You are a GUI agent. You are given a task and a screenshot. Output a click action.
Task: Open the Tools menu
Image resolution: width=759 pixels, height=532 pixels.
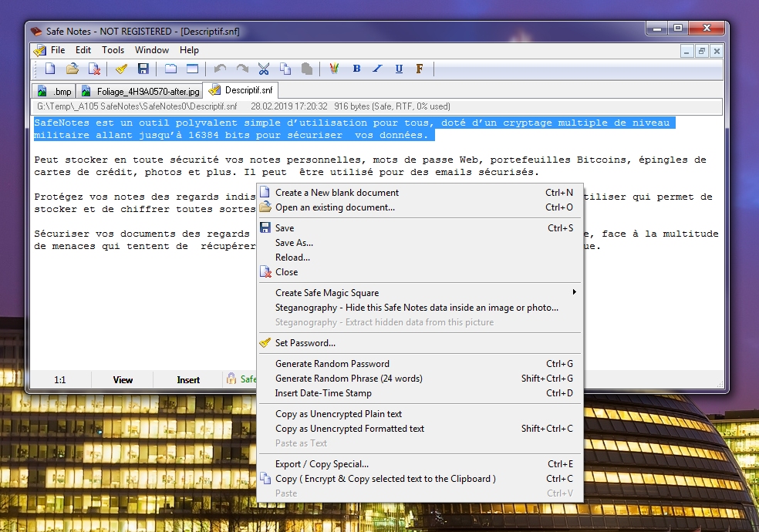113,50
